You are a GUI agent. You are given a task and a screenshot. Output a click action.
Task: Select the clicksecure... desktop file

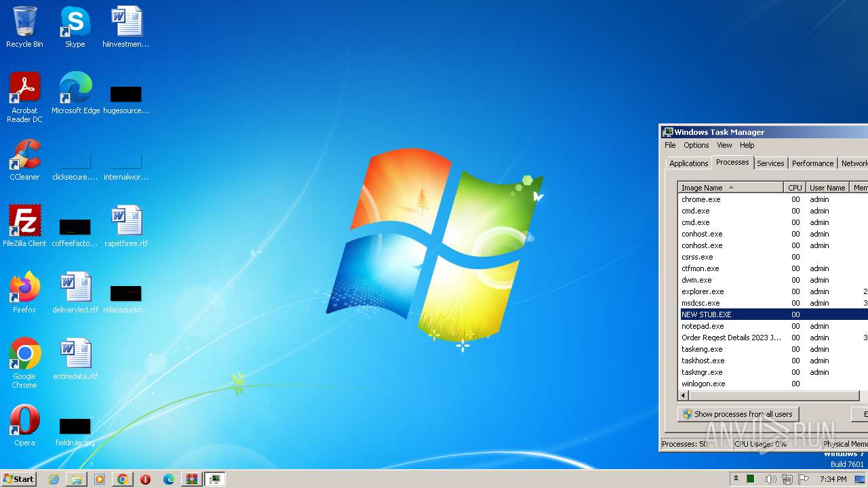75,165
